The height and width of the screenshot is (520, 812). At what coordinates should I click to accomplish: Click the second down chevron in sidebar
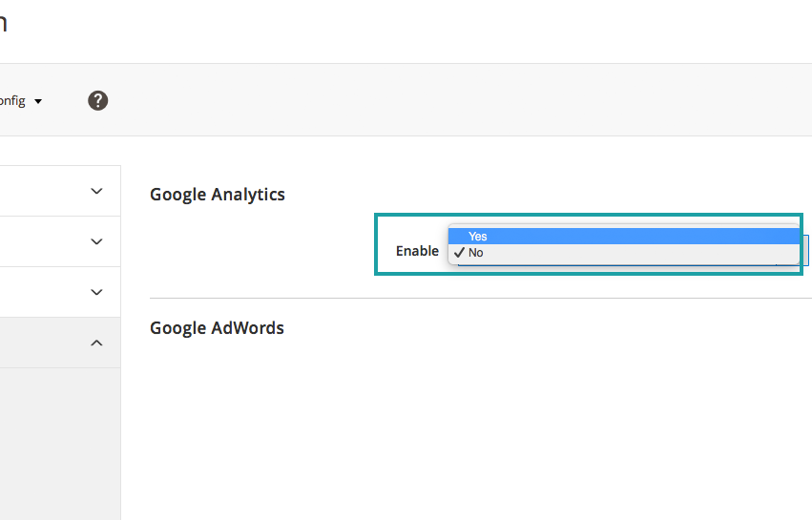click(x=96, y=241)
